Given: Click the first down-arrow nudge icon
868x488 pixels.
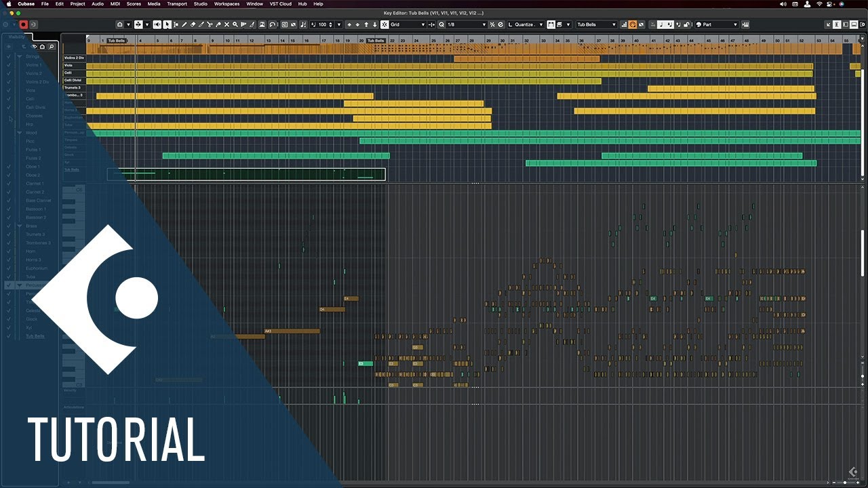Looking at the screenshot, I should tap(358, 24).
